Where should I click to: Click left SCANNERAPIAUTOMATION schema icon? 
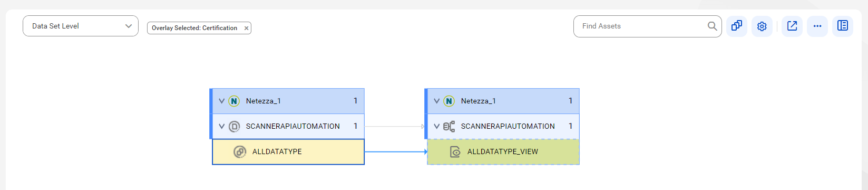click(x=234, y=126)
